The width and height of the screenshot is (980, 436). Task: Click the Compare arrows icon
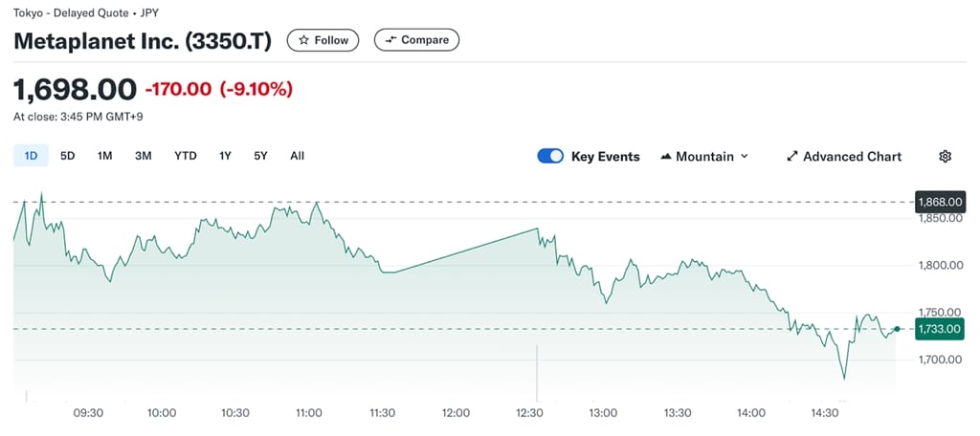[390, 40]
